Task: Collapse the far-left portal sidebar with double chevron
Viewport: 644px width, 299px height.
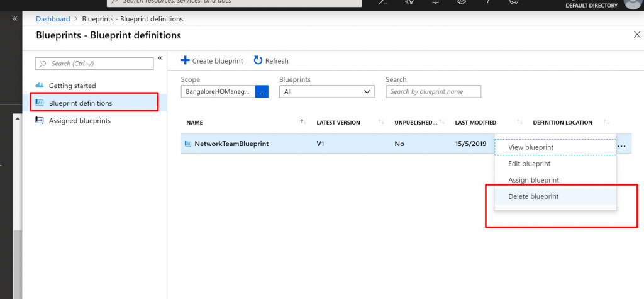Action: click(x=15, y=19)
